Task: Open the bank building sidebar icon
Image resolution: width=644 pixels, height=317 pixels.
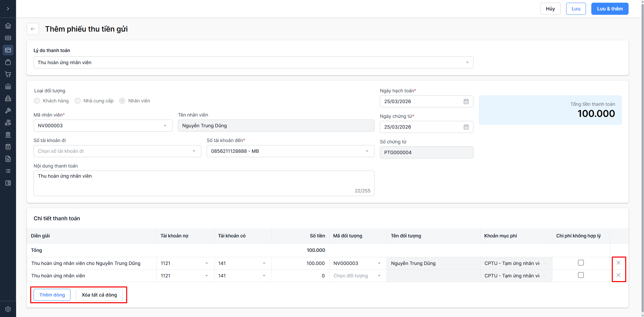Action: (x=8, y=135)
